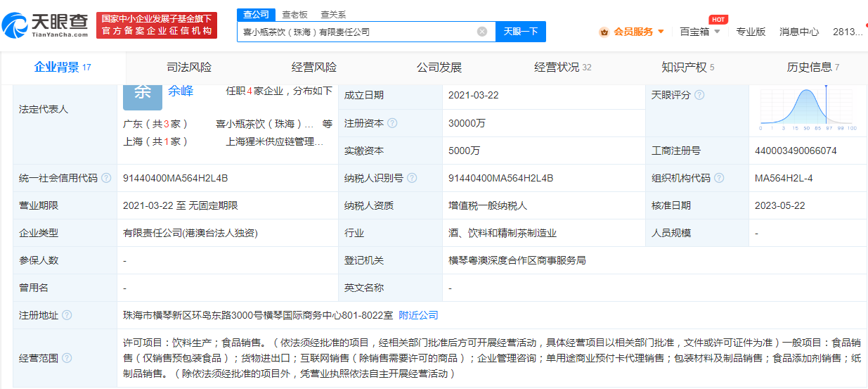Viewport: 868px width, 389px height.
Task: Open 专业版 link in header
Action: [x=751, y=32]
